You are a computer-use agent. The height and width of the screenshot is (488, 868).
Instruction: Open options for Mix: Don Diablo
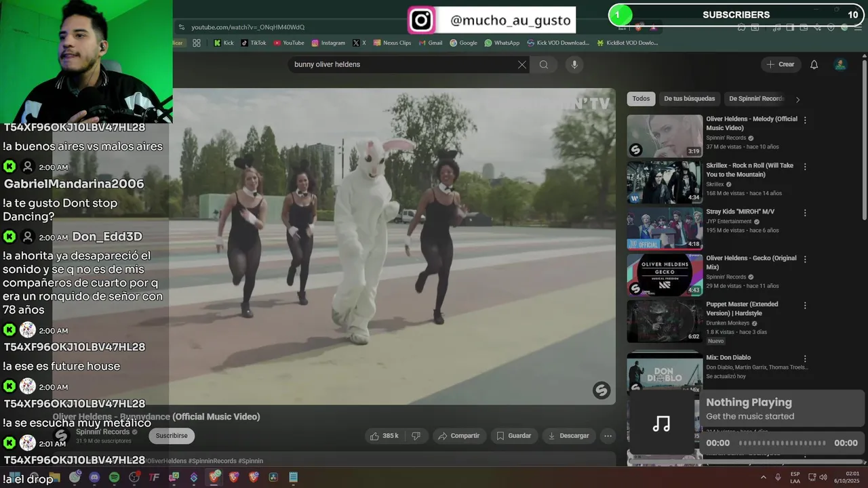click(805, 359)
